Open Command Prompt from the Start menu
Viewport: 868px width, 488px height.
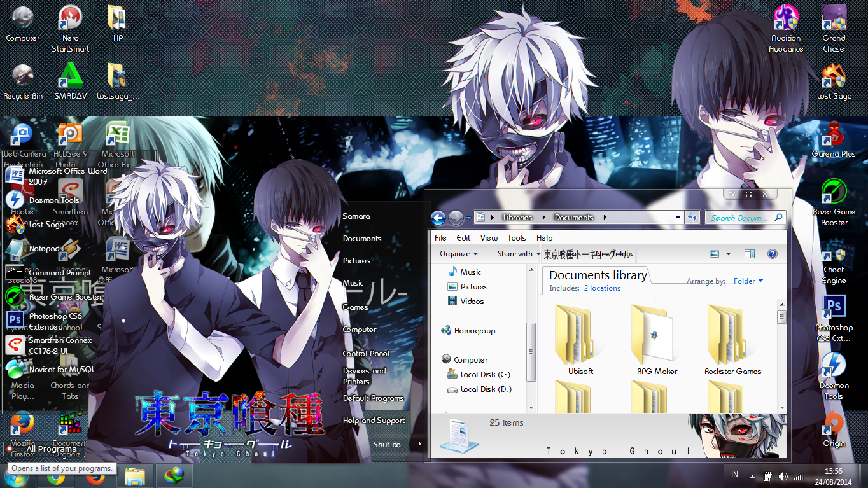coord(49,273)
